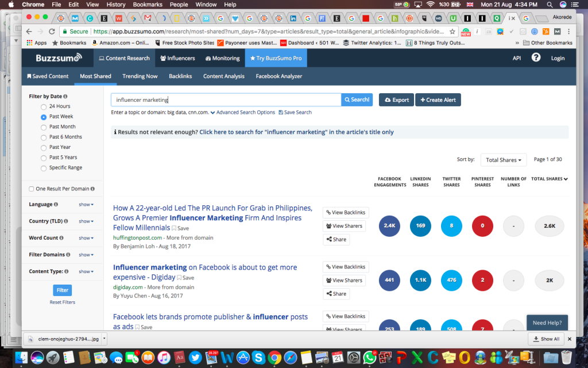Click the Facebook engagements 2.4K circle
588x368 pixels.
(x=389, y=225)
